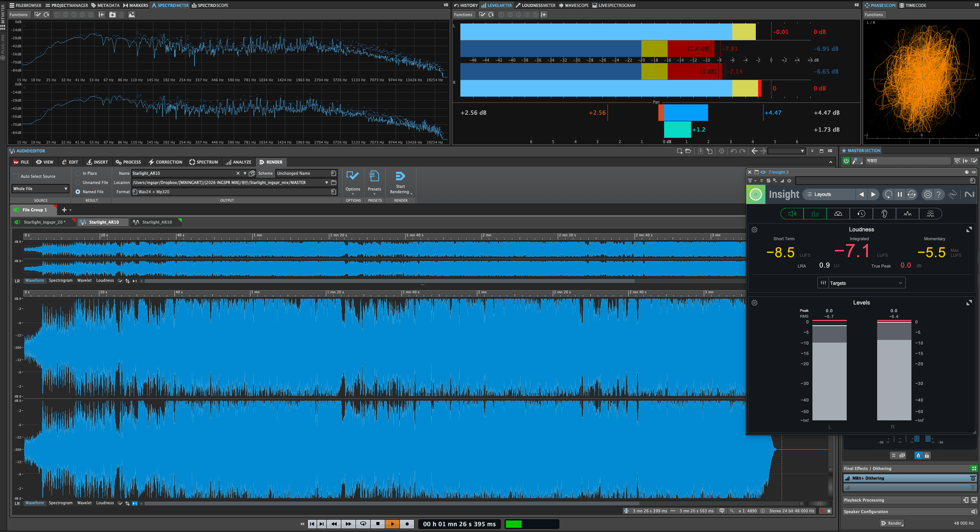This screenshot has height=532, width=980.
Task: Click the loop playback transport icon
Action: [x=363, y=524]
